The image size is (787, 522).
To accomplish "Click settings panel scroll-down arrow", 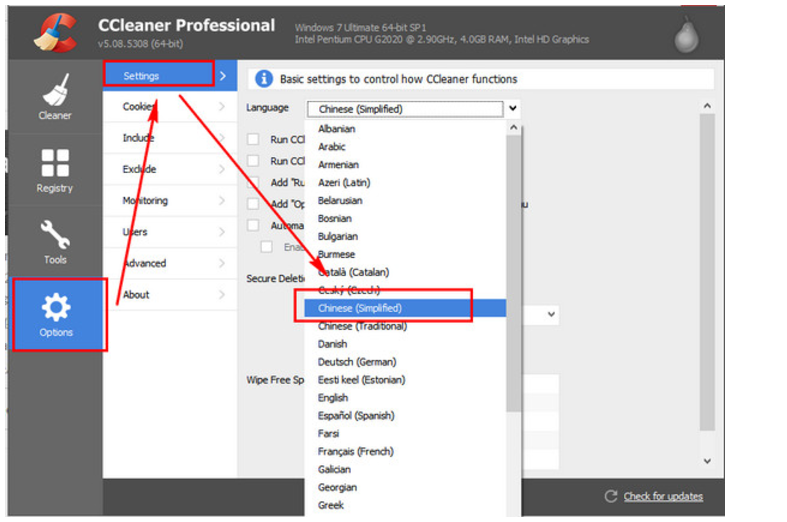I will [x=707, y=461].
